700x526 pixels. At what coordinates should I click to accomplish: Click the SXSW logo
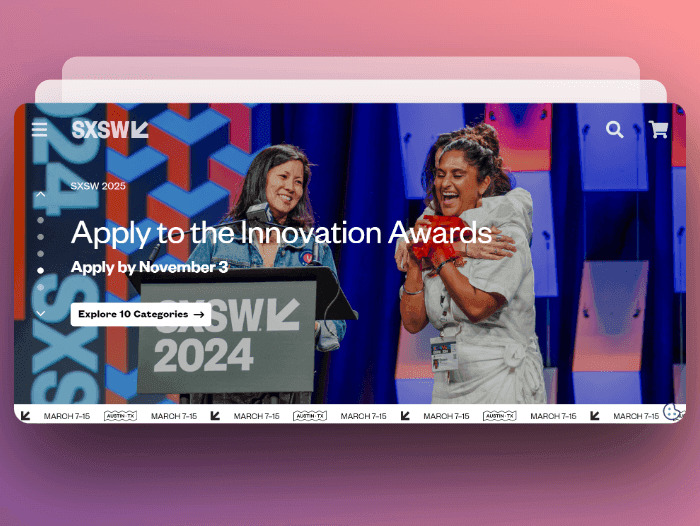(x=110, y=129)
